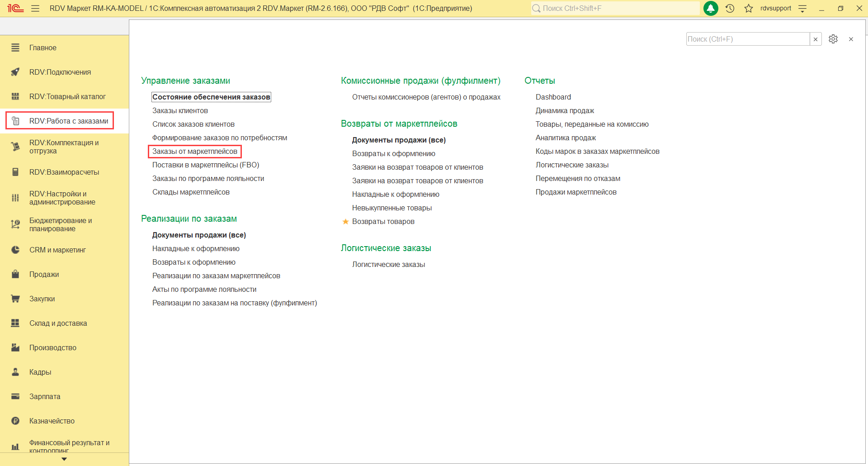This screenshot has width=868, height=466.
Task: Open Реализации по заказам на поставку (фулфилмент)
Action: point(235,303)
